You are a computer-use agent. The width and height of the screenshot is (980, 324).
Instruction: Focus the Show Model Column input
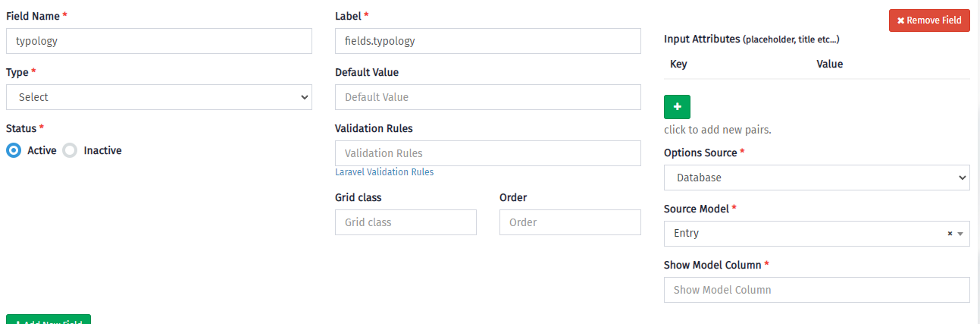coord(816,290)
